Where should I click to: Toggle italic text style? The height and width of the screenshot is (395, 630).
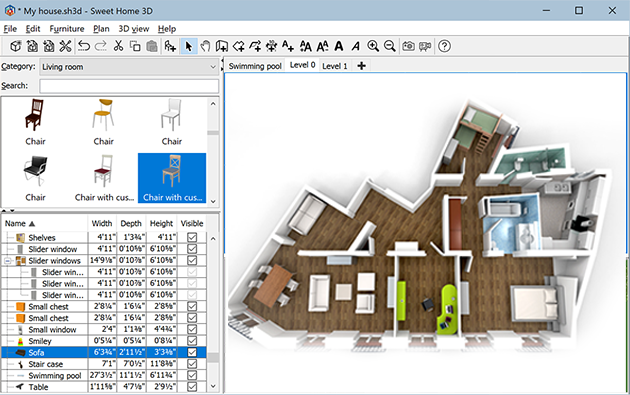[356, 46]
